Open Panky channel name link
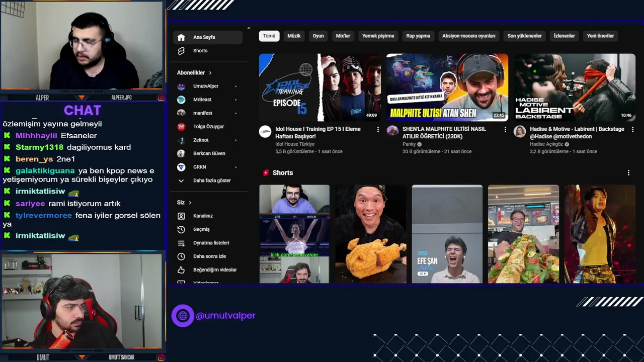The image size is (644, 362). click(409, 144)
